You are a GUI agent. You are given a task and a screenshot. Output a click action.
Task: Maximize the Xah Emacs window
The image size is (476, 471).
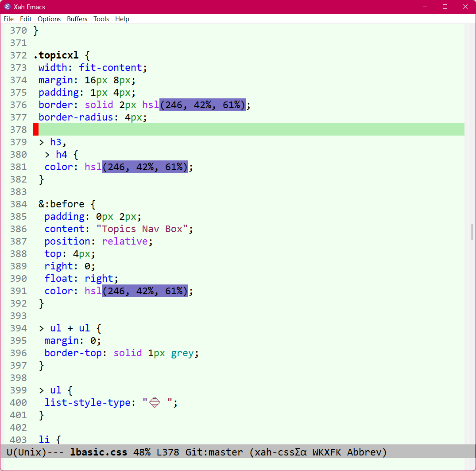coord(445,7)
